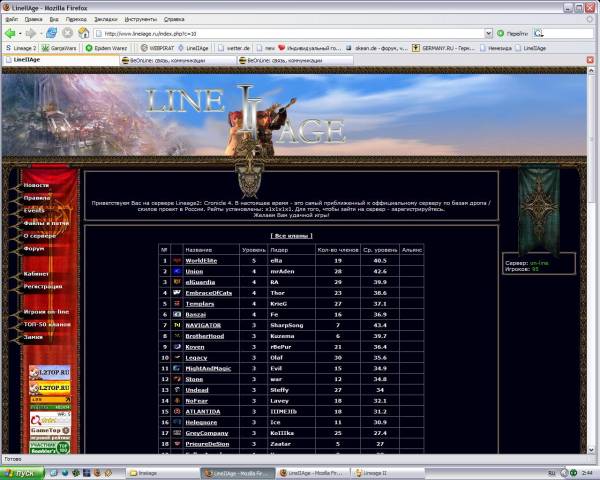This screenshot has width=600, height=480.
Task: Open the Замки sidebar link
Action: click(x=33, y=337)
